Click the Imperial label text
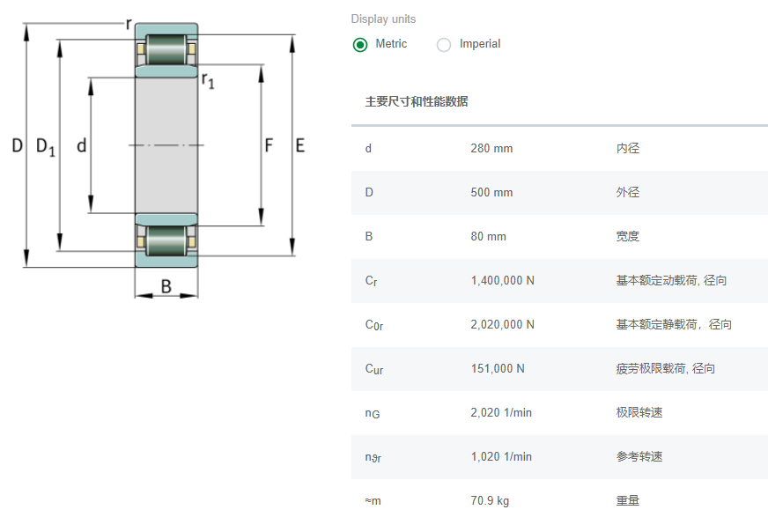This screenshot has width=768, height=532. click(480, 44)
